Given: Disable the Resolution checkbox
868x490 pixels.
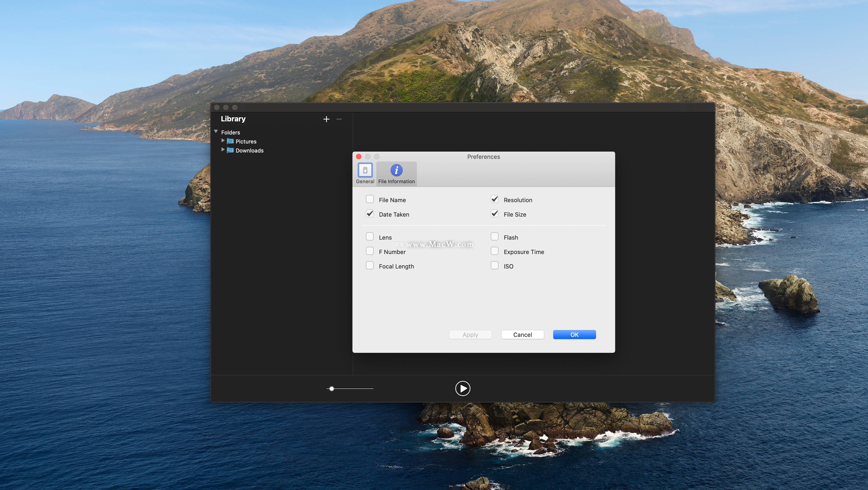Looking at the screenshot, I should tap(494, 199).
